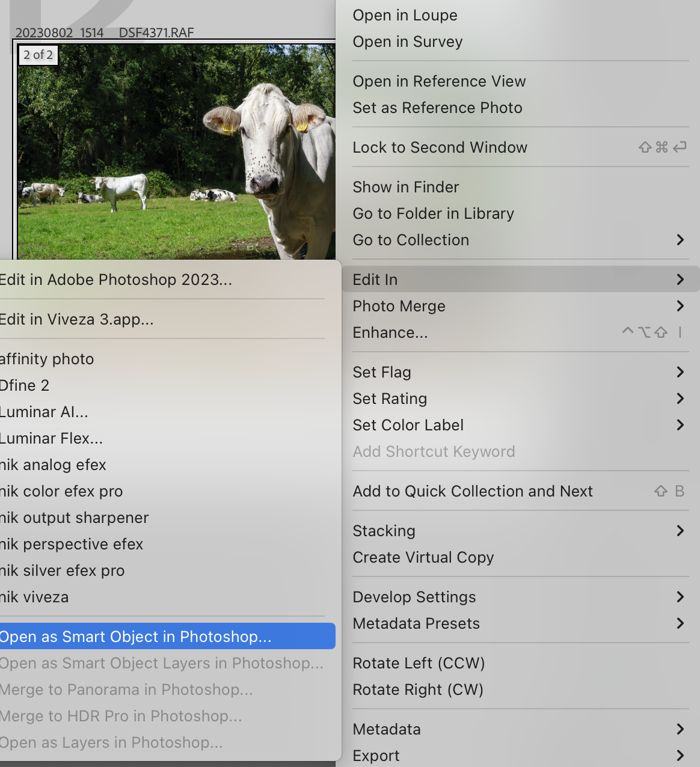Set as Reference Photo
Image resolution: width=700 pixels, height=767 pixels.
pos(437,108)
